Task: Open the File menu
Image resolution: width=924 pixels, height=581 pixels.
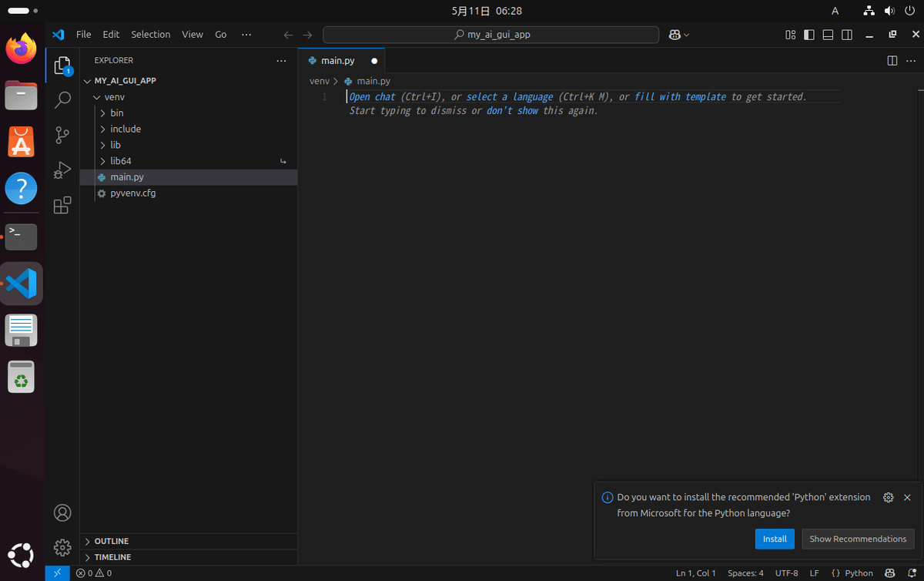Action: click(x=83, y=35)
